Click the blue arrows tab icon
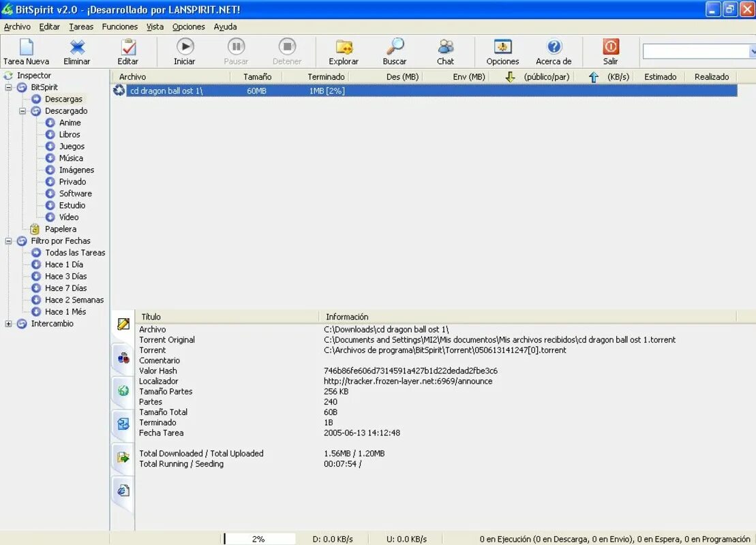 (123, 424)
